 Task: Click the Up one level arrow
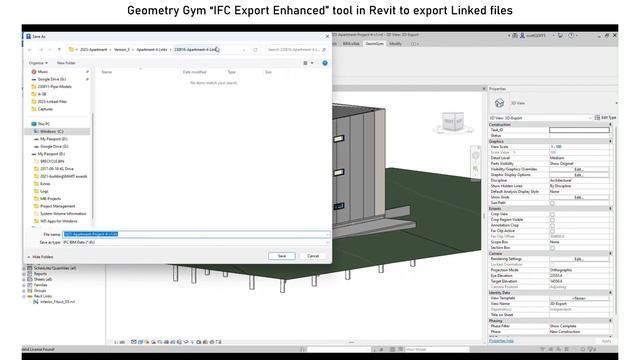click(x=59, y=49)
